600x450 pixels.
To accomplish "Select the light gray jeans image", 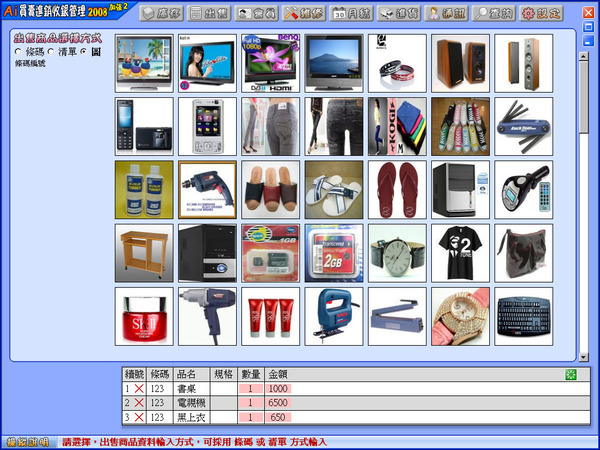I will coord(271,127).
